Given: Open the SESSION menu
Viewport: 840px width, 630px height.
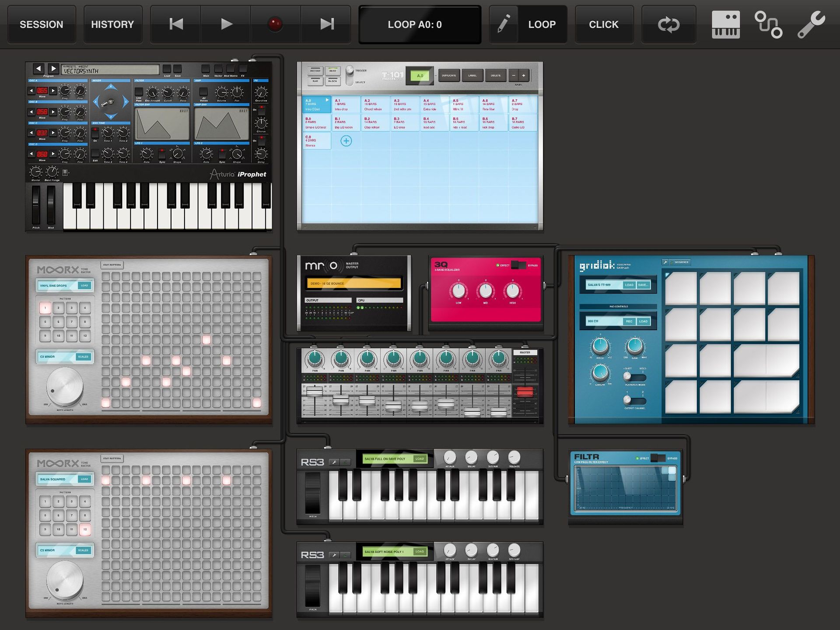Looking at the screenshot, I should [x=42, y=24].
